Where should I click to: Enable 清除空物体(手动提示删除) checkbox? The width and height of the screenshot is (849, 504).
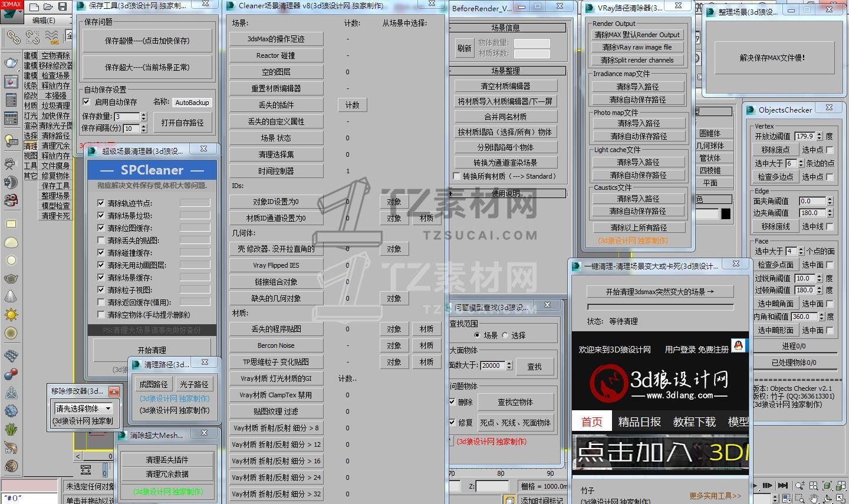101,314
